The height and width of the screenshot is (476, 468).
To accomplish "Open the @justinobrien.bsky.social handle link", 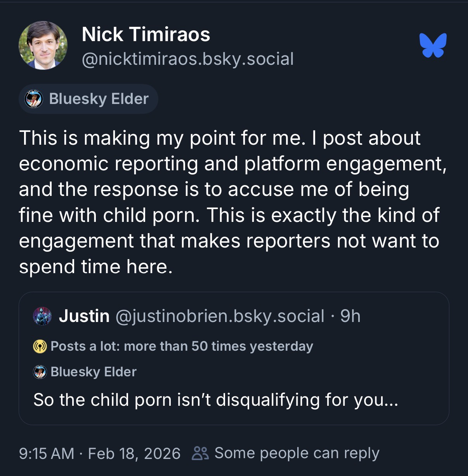I will [220, 316].
